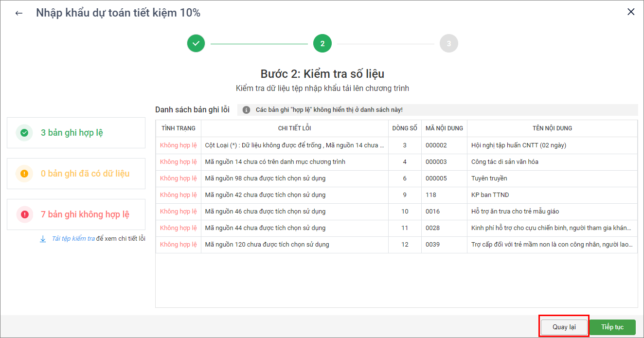Close the import dialog with X icon
Image resolution: width=644 pixels, height=338 pixels.
click(631, 12)
